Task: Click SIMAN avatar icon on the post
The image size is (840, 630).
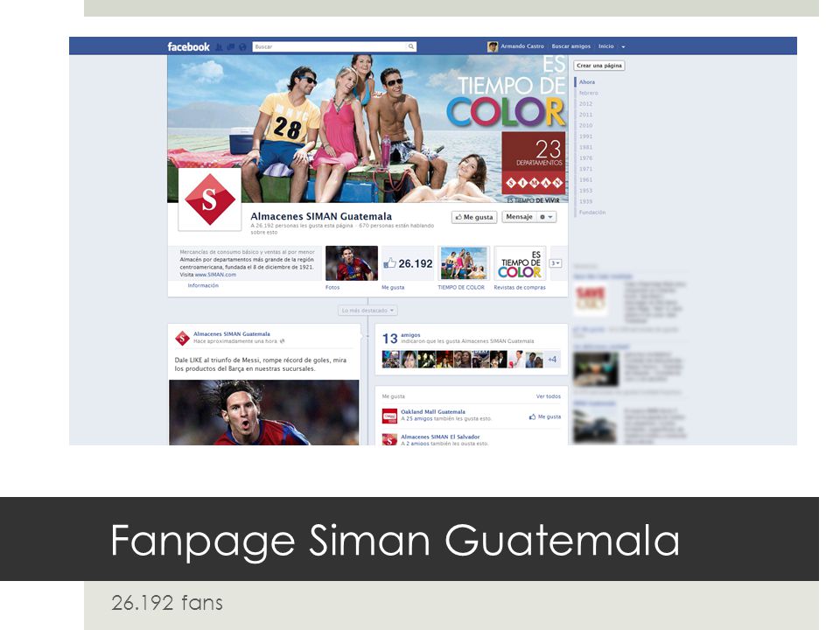Action: (x=182, y=338)
